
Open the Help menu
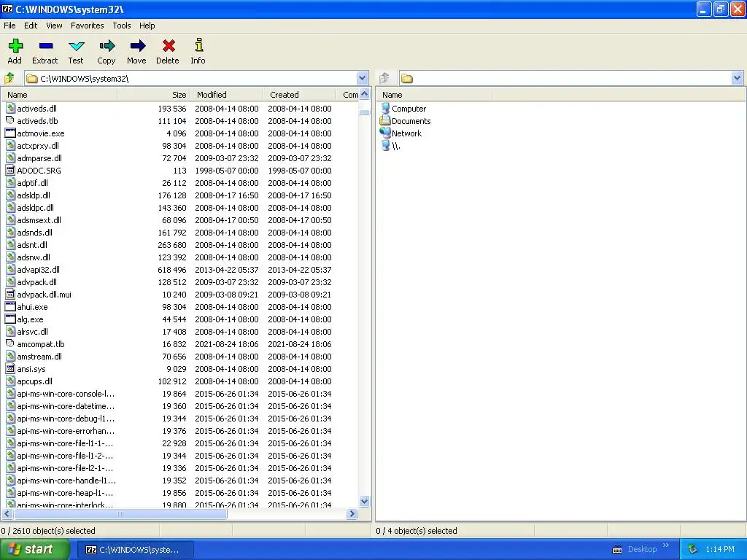click(x=147, y=26)
